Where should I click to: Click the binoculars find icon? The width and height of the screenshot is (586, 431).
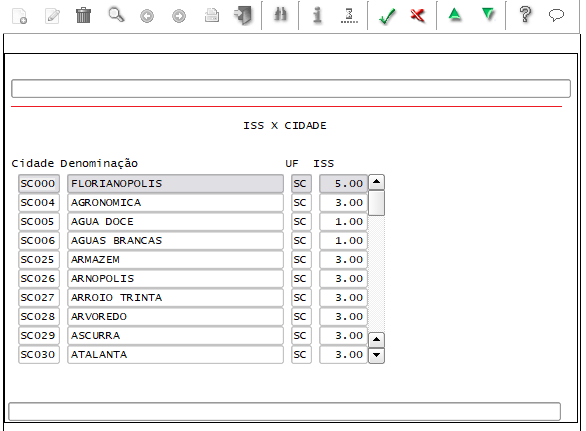tap(280, 15)
